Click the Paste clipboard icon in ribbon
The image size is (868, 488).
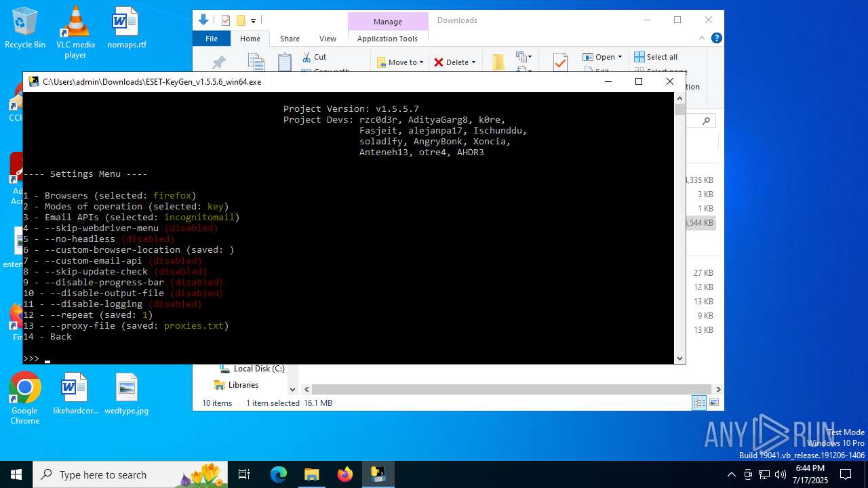point(285,62)
